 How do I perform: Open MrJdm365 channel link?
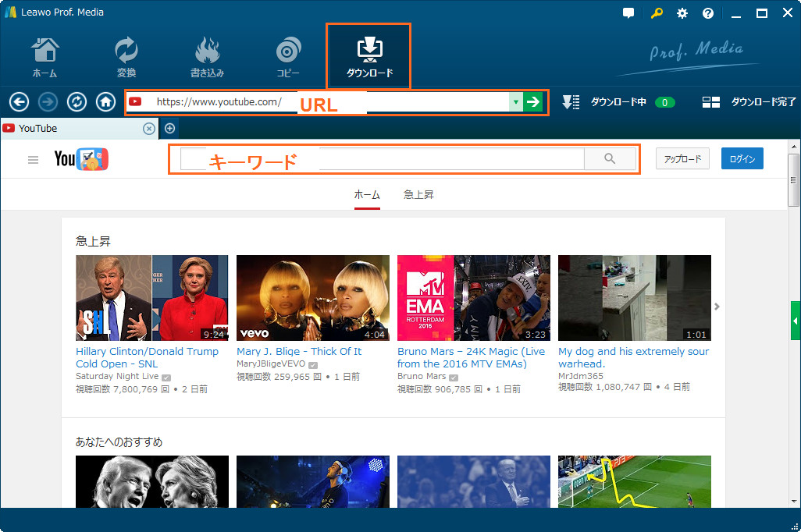point(580,376)
